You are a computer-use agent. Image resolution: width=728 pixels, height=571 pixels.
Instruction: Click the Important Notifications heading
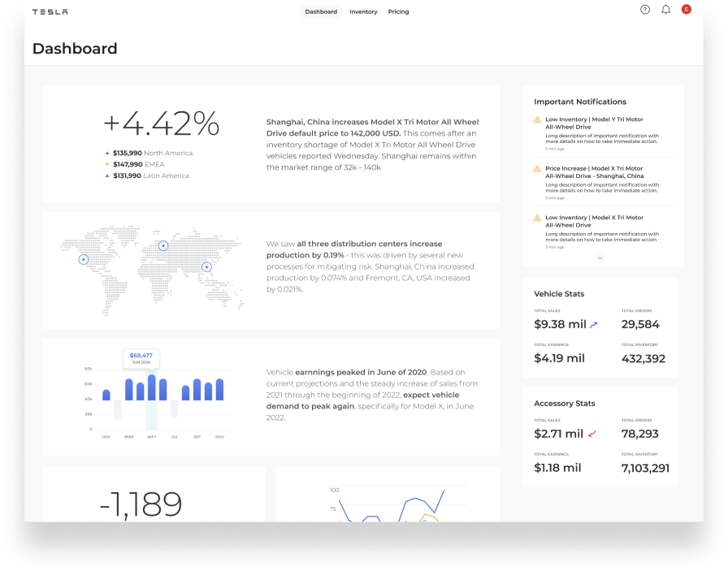[x=580, y=102]
